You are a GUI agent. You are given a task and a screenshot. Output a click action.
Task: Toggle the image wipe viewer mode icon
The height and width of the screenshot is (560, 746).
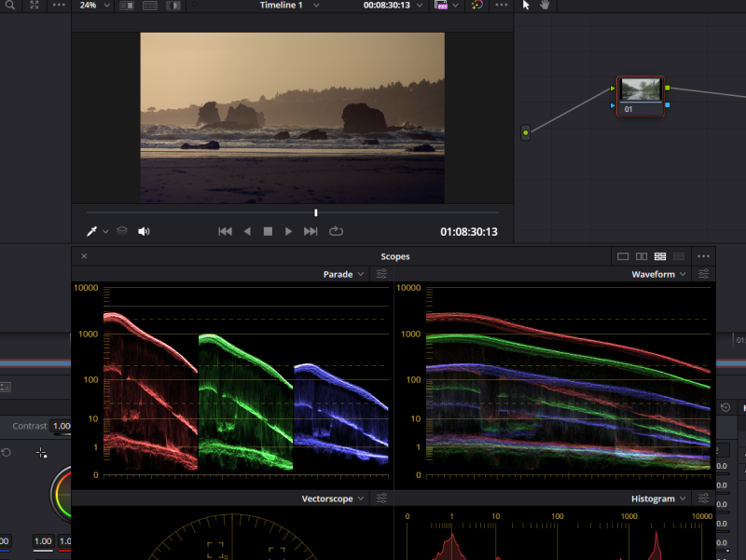127,6
